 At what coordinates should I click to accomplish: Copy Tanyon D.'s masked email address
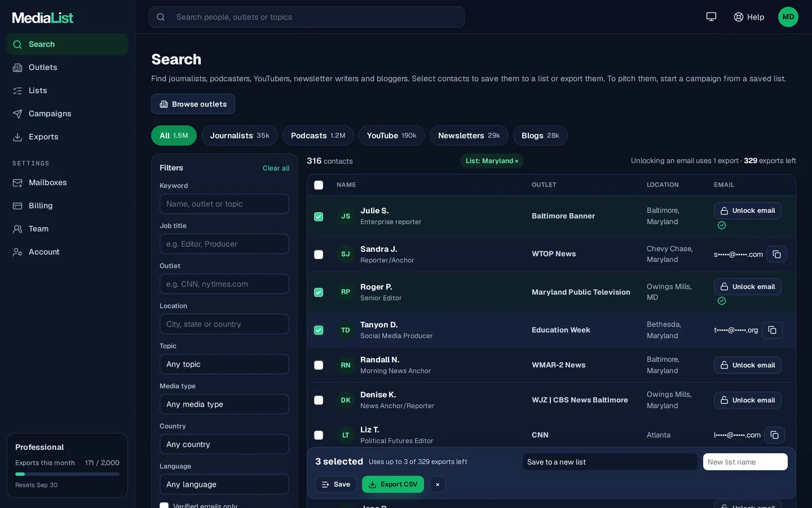click(x=772, y=330)
